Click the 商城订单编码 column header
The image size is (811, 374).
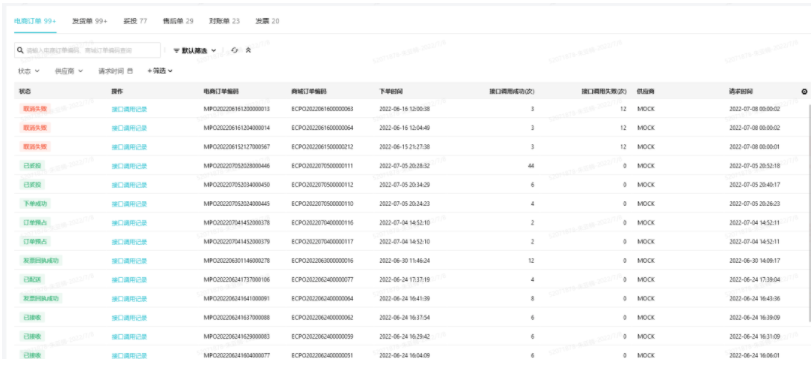pos(309,92)
